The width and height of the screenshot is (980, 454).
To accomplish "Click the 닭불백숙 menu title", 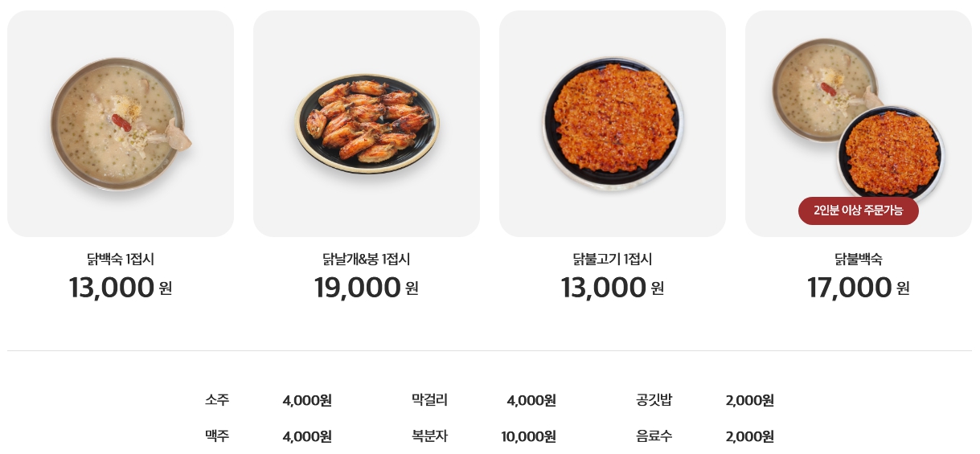I will click(859, 260).
